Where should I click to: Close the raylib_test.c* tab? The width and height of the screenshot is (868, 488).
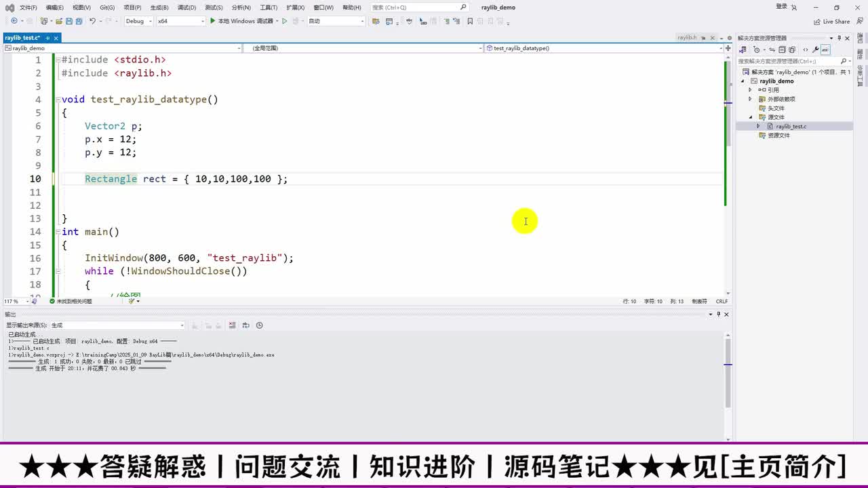click(56, 38)
